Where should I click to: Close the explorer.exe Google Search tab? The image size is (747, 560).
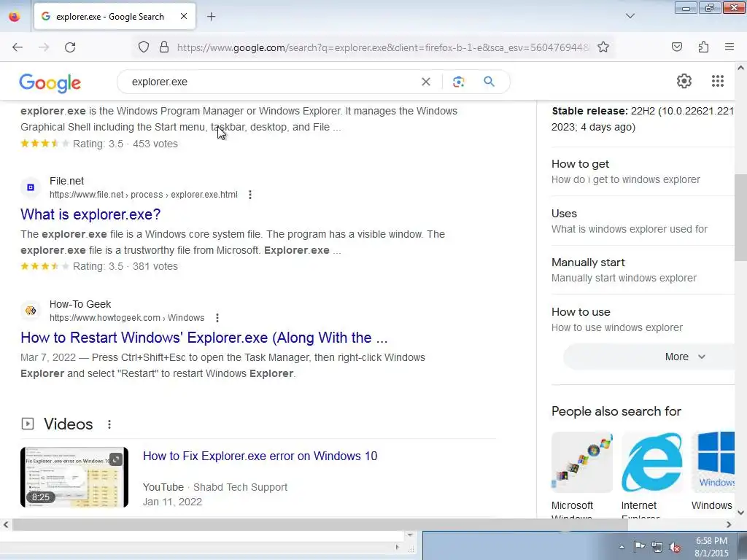[x=183, y=16]
